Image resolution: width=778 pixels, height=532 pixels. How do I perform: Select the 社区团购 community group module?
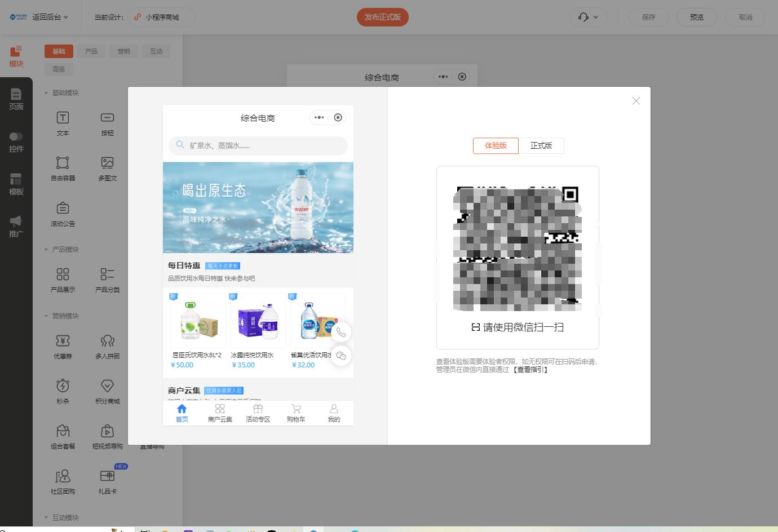[x=63, y=482]
